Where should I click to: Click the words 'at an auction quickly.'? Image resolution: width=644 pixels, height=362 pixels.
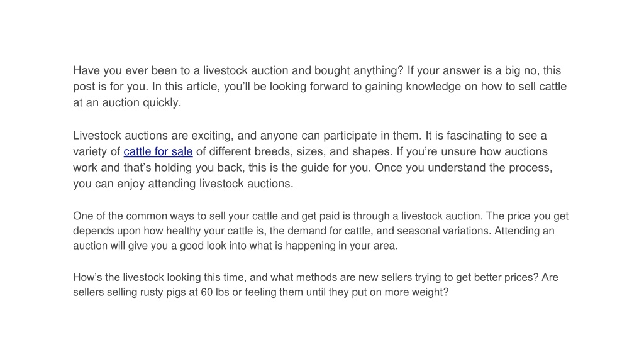click(x=127, y=102)
